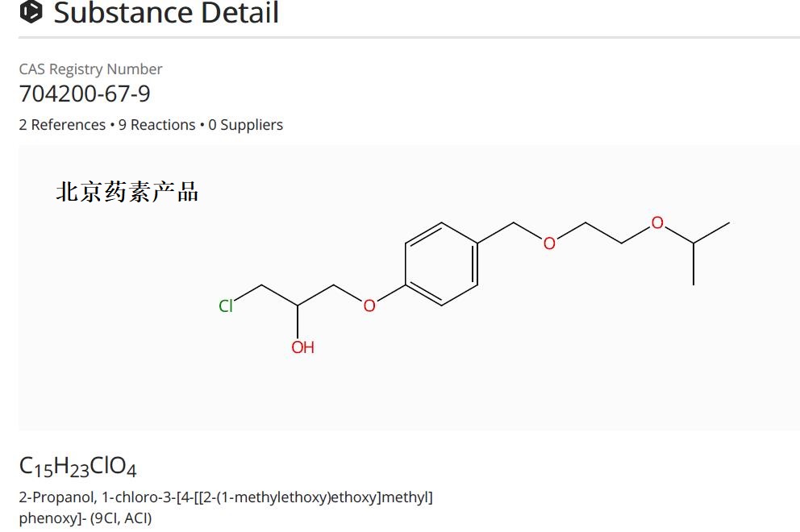Screen dimensions: 800x532
Task: Click the phenoxy oxygen left of benzene ring
Action: (369, 305)
